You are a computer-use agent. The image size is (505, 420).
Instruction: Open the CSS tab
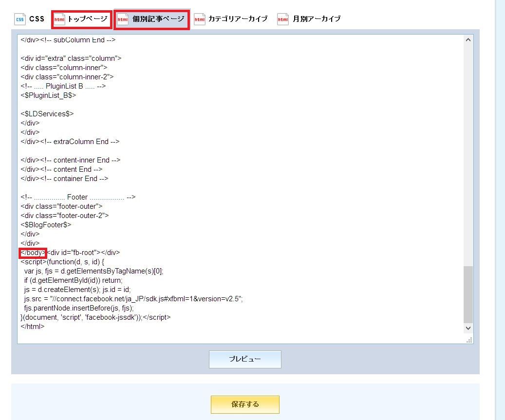[29, 19]
